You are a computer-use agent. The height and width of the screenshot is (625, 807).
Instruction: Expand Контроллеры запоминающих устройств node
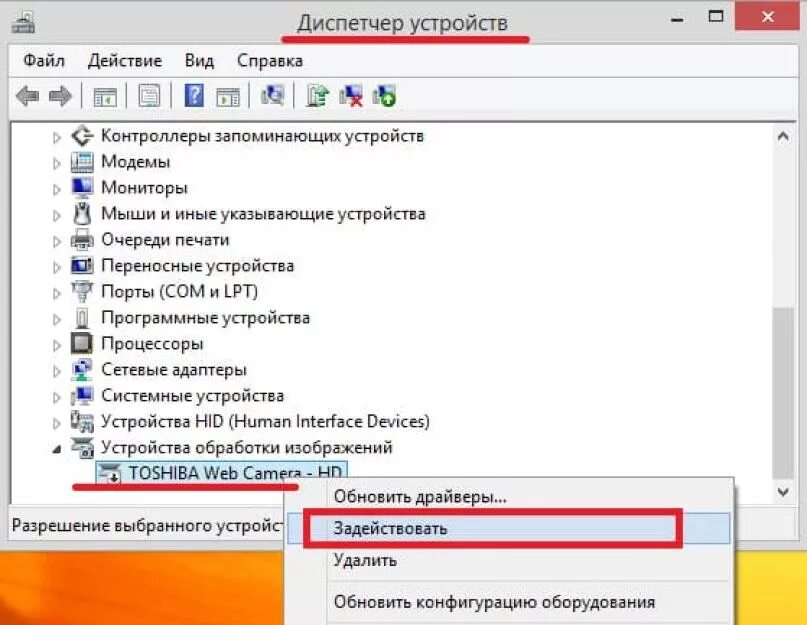pyautogui.click(x=57, y=137)
